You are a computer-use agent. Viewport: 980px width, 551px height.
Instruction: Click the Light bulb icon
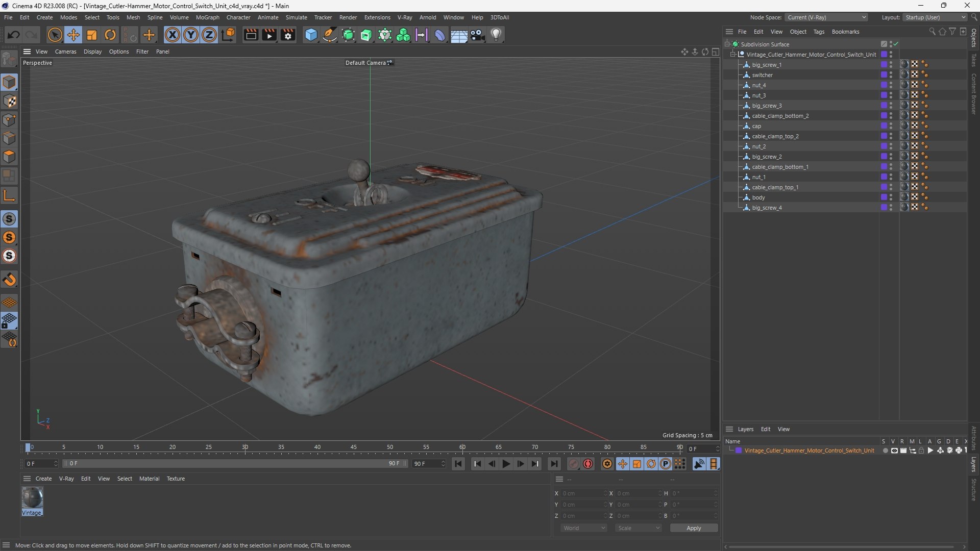click(x=496, y=35)
